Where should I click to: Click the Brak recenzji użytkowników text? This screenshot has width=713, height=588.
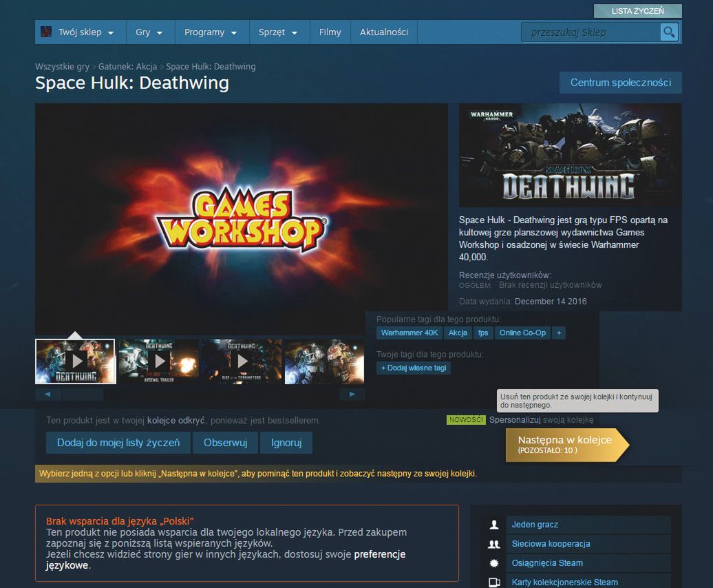(550, 285)
